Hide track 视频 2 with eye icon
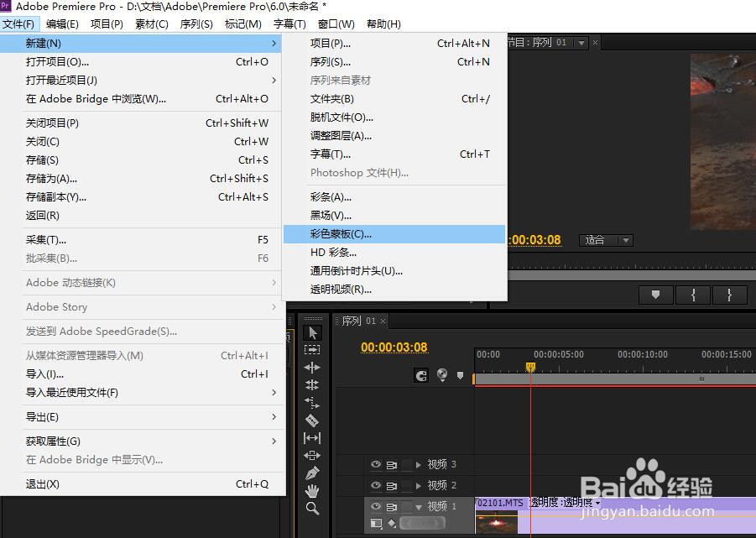 coord(376,485)
